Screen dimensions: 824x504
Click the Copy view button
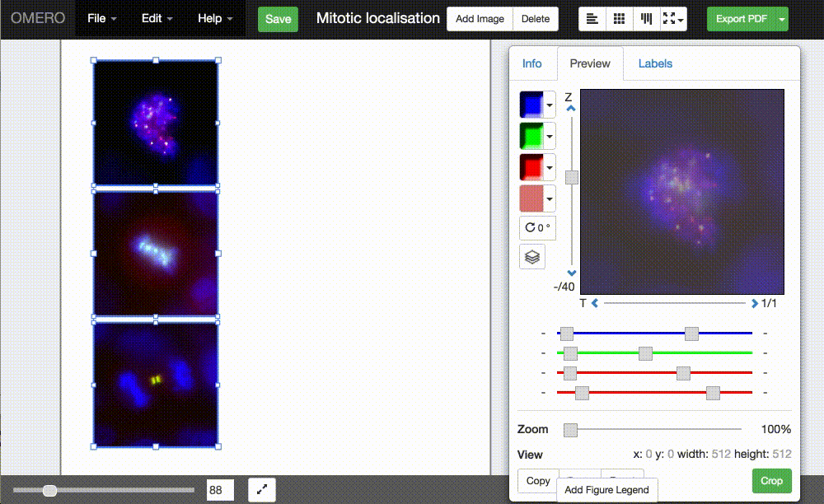[538, 480]
